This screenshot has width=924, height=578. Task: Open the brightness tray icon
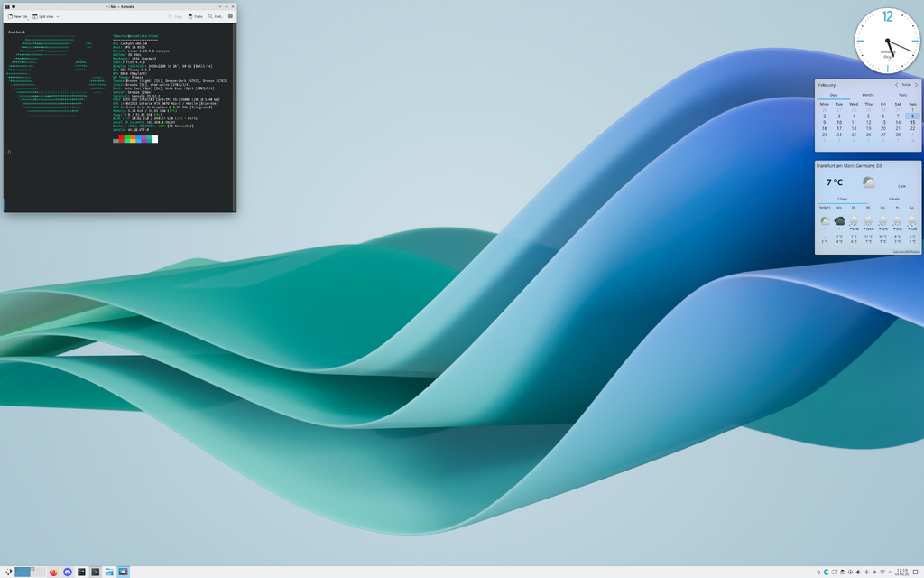874,572
